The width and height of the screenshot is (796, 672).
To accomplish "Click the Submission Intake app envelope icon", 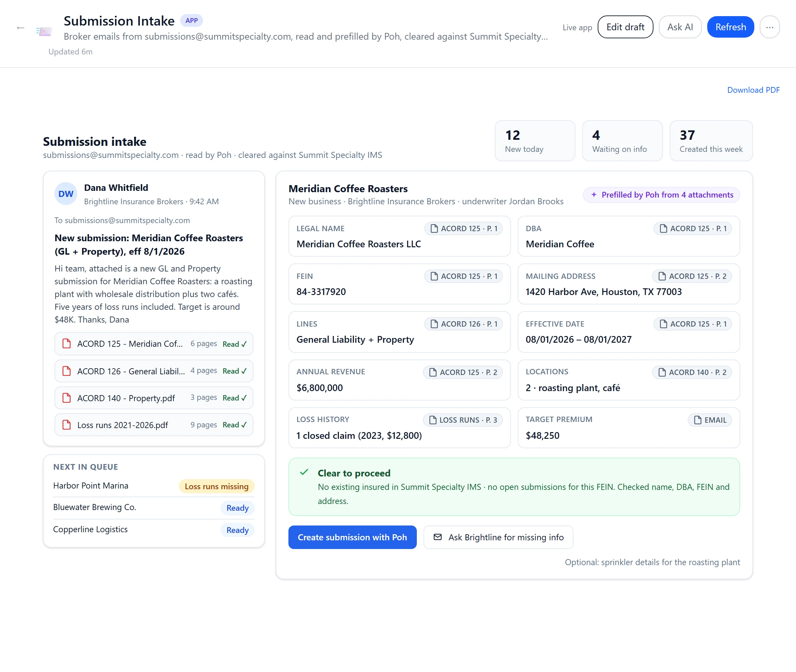I will [x=44, y=31].
